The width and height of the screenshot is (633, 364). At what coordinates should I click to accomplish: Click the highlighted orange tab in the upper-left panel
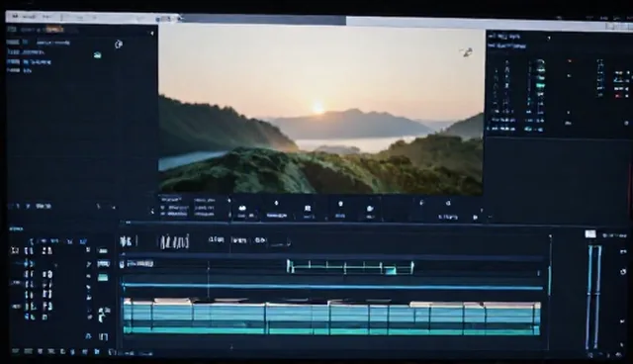coord(54,29)
